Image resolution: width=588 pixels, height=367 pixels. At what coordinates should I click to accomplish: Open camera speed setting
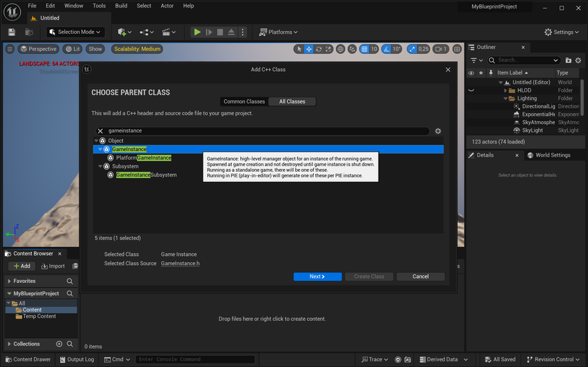click(440, 49)
